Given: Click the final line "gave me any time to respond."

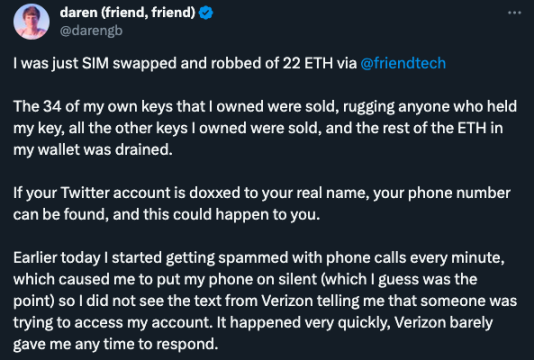Looking at the screenshot, I should [115, 344].
